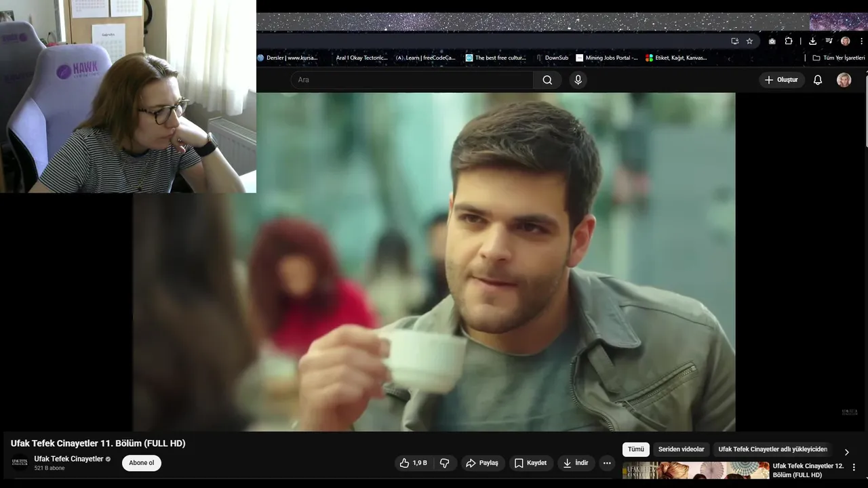
Task: Like the video with thumbs up
Action: tap(413, 463)
